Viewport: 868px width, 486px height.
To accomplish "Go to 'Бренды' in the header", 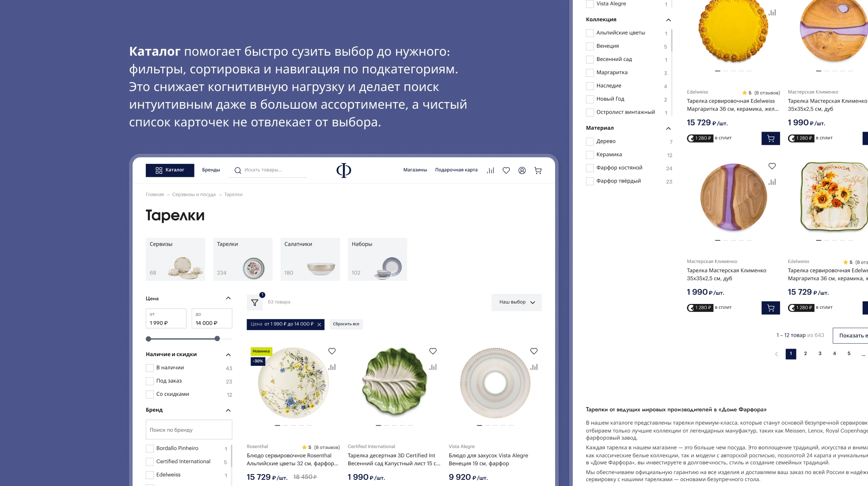I will (x=211, y=170).
